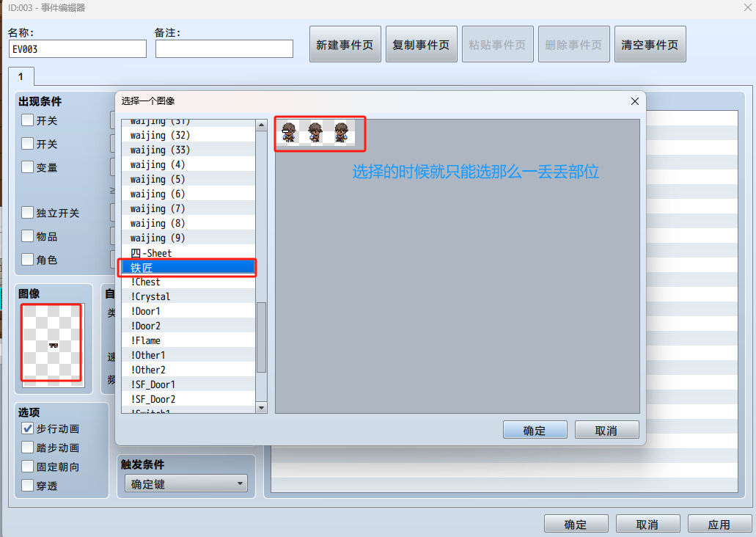The image size is (756, 537).
Task: Click 确定 in the event editor footer
Action: (576, 524)
